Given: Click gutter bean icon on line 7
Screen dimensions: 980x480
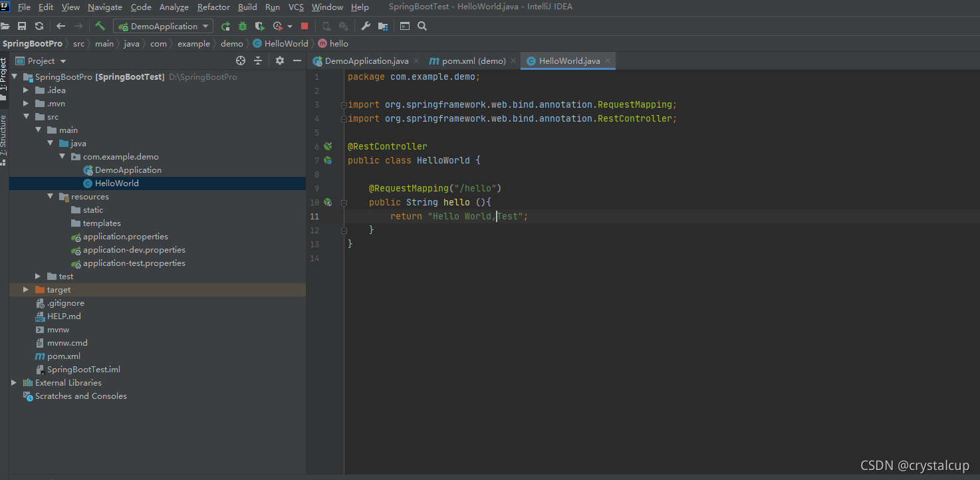Looking at the screenshot, I should pyautogui.click(x=328, y=160).
